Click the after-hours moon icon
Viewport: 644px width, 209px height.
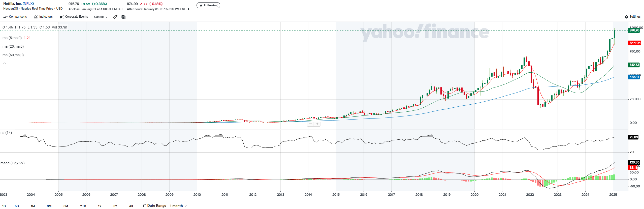(x=189, y=9)
